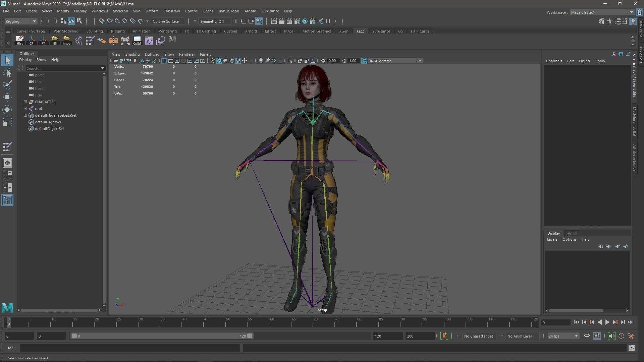644x362 pixels.
Task: Expand defaultHideFaceDataSet in Outliner
Action: [x=25, y=115]
